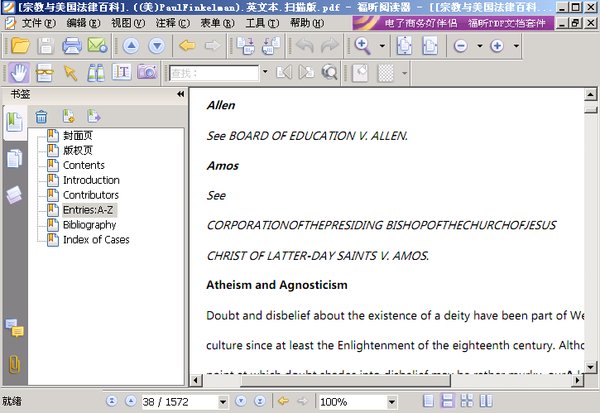Send the PDF by email icon
The width and height of the screenshot is (600, 413).
click(x=98, y=46)
